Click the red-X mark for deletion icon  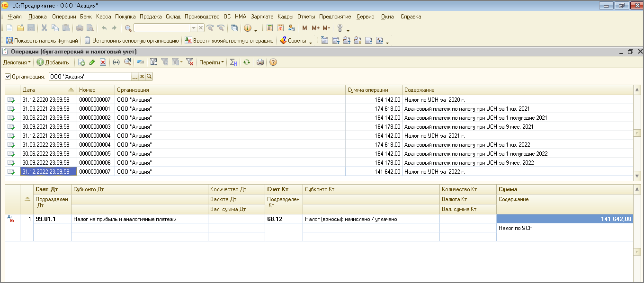tap(102, 62)
